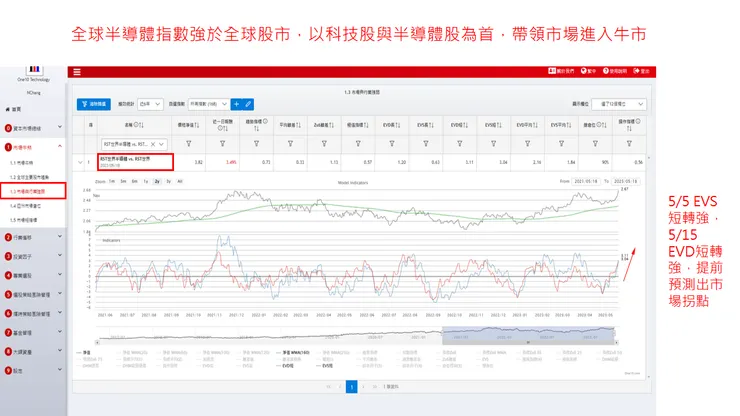The width and height of the screenshot is (740, 416).
Task: Open filter funnel under EVS短 column
Action: 493,144
